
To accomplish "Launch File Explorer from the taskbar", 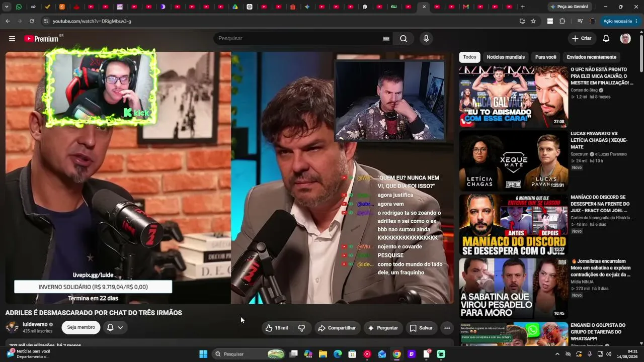I will click(323, 354).
